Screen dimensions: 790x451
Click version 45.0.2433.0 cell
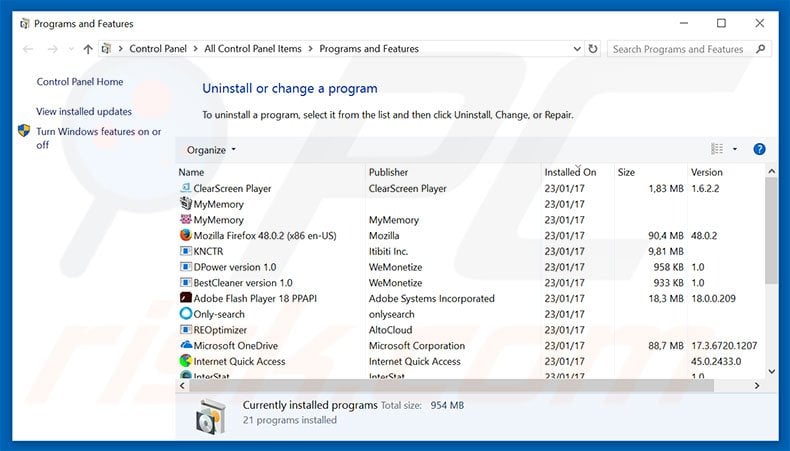pyautogui.click(x=716, y=361)
